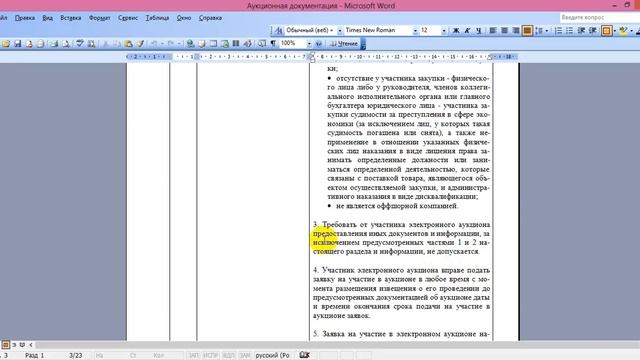Open the font size 12 dropdown
The width and height of the screenshot is (640, 360).
444,31
